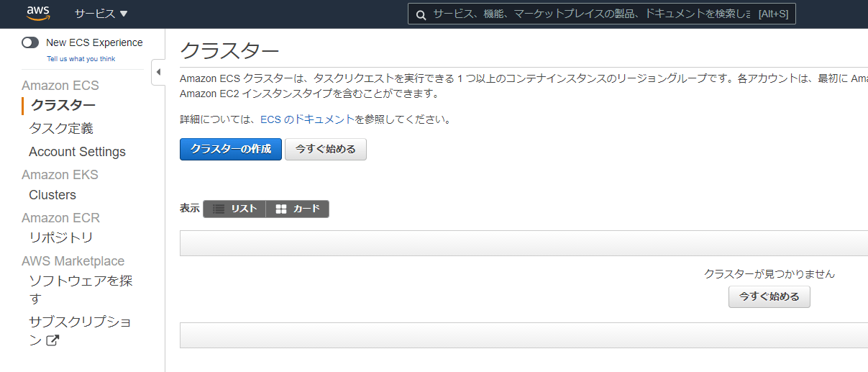This screenshot has width=868, height=372.
Task: Click the AWS Marketplace section heading
Action: click(73, 261)
